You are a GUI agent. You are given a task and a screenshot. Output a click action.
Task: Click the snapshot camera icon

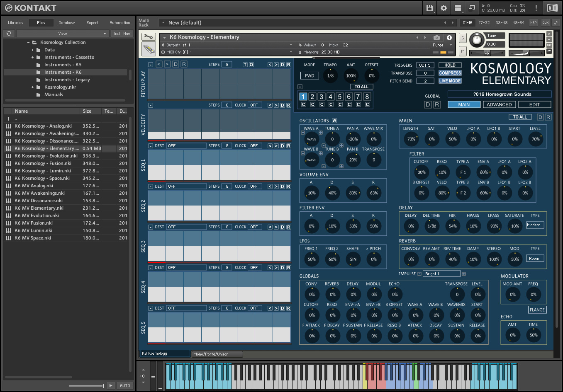click(436, 37)
